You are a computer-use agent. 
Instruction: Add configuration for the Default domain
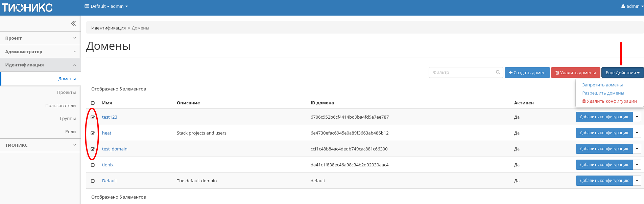tap(604, 181)
